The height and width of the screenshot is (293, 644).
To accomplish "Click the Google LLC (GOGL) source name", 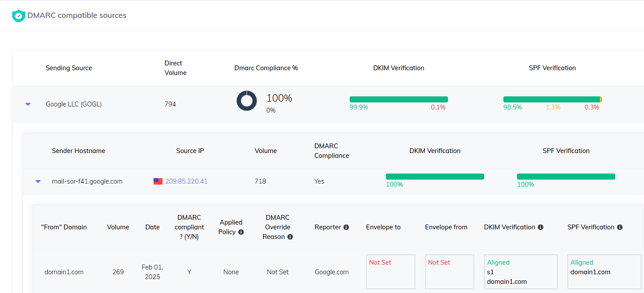I will click(x=74, y=104).
